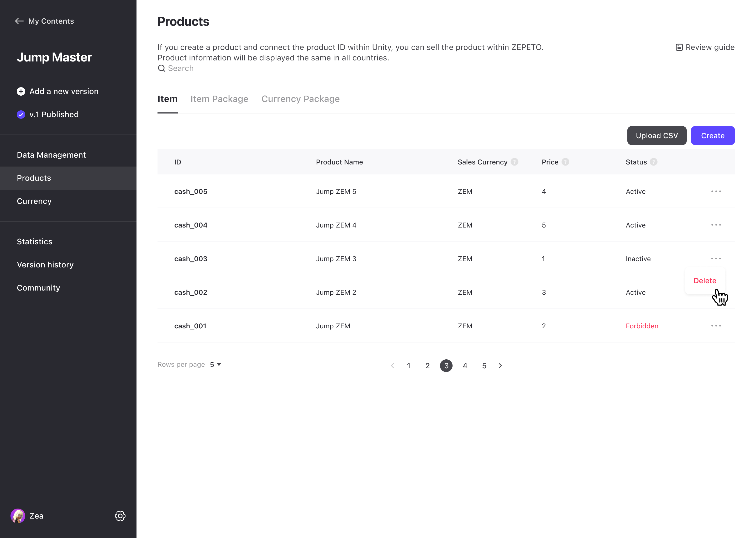
Task: Select Delete in the popup menu
Action: [x=705, y=281]
